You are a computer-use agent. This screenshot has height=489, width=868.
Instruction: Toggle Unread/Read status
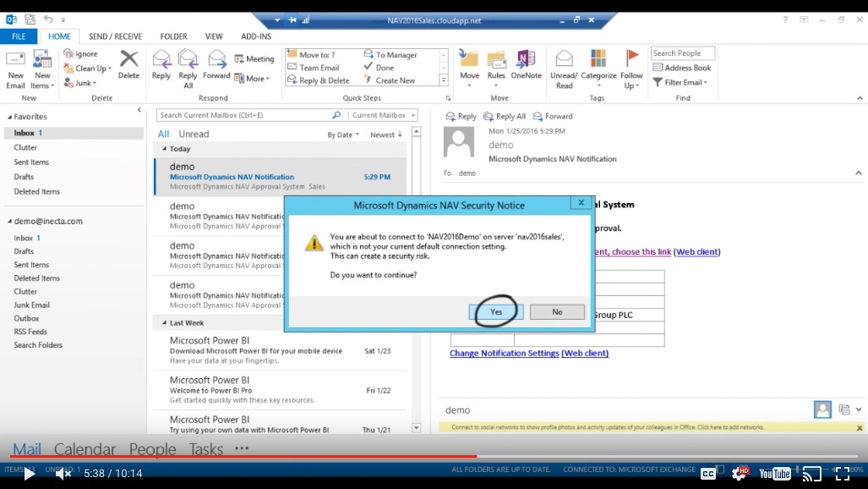[x=564, y=69]
